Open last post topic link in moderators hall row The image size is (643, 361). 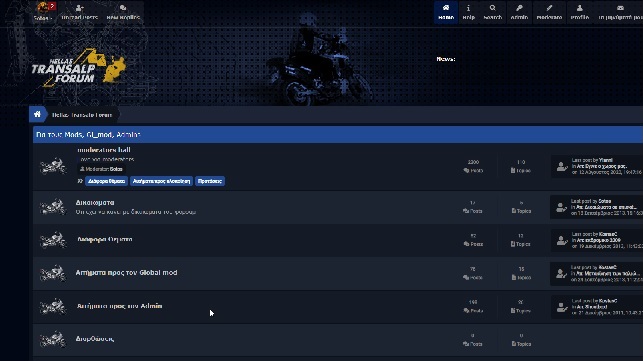tap(602, 167)
